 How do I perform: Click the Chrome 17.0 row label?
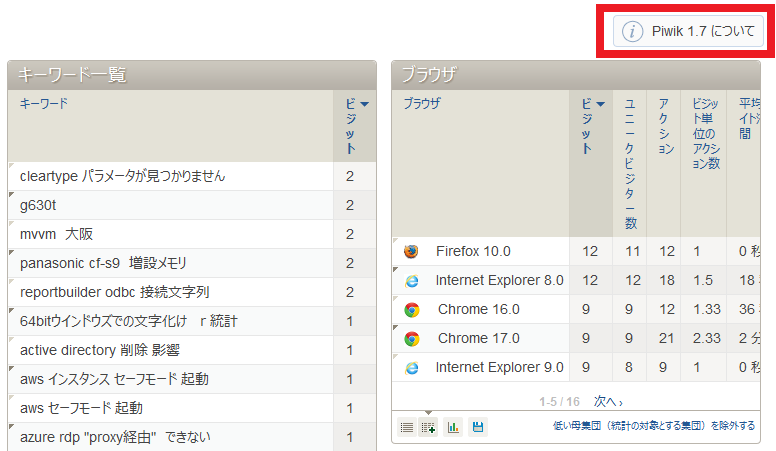(478, 339)
